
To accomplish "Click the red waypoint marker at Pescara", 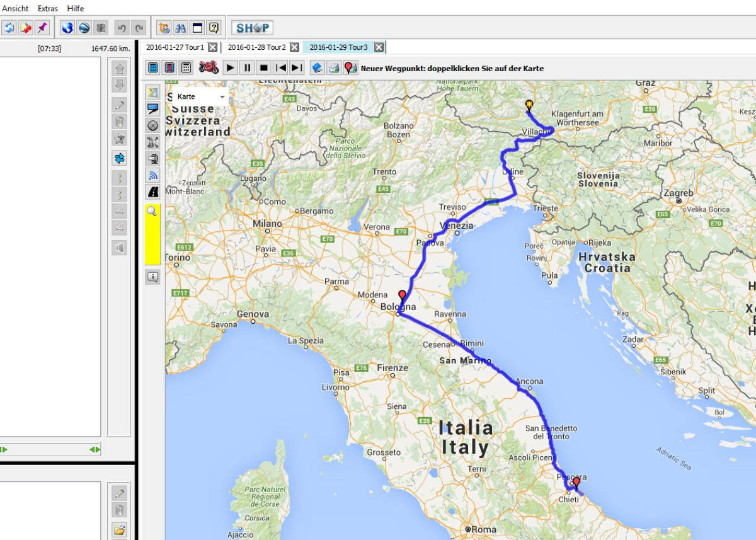I will pos(575,483).
